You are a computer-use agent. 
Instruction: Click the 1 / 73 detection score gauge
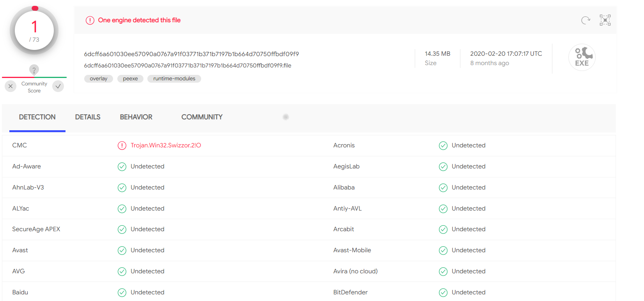34,30
